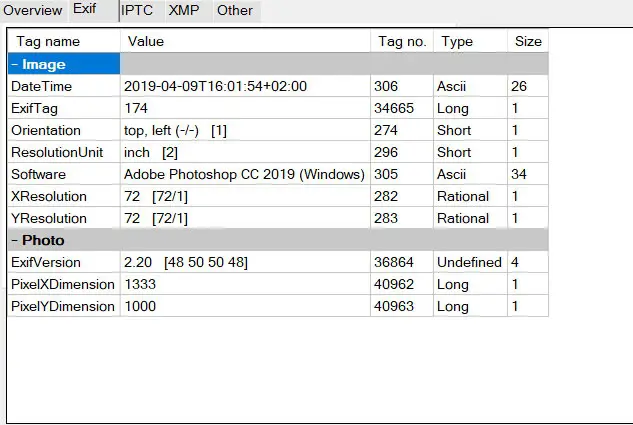The height and width of the screenshot is (425, 633).
Task: Select the Orientation tag row
Action: click(45, 131)
